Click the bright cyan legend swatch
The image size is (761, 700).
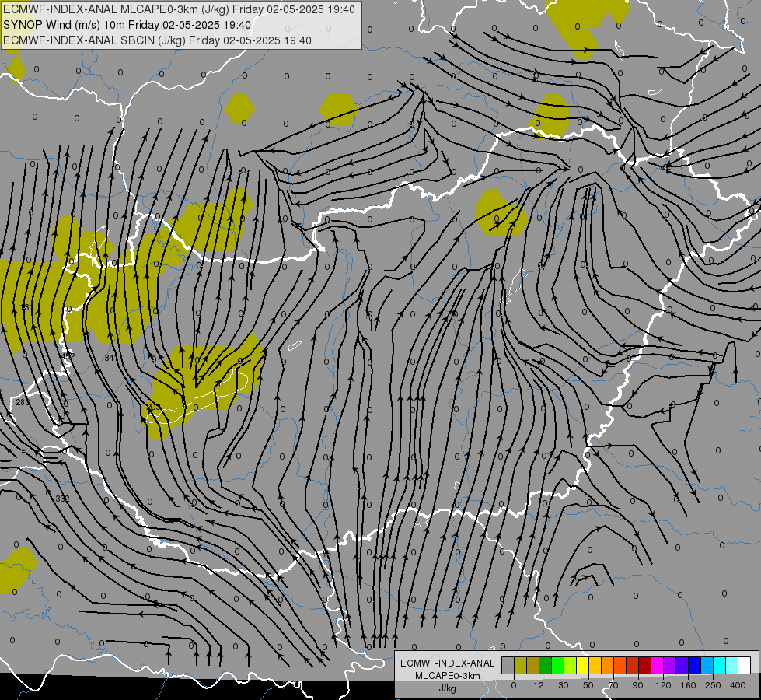coord(721,665)
